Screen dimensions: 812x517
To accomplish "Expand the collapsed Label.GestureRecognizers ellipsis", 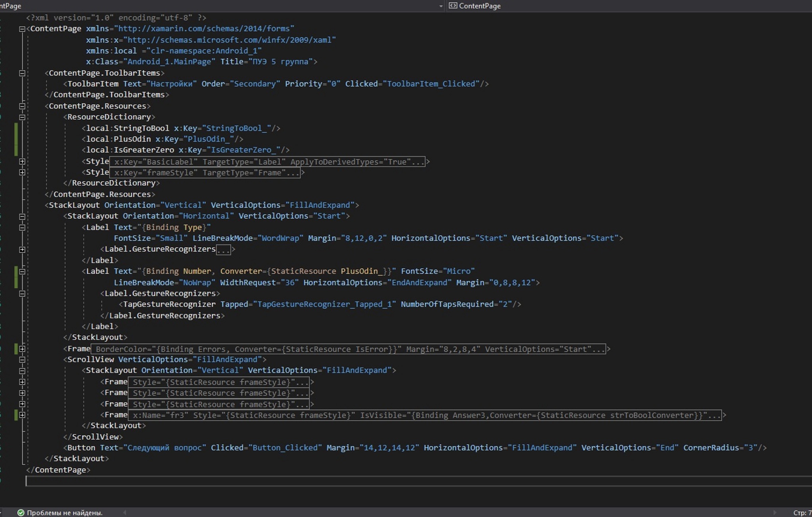I will (224, 250).
